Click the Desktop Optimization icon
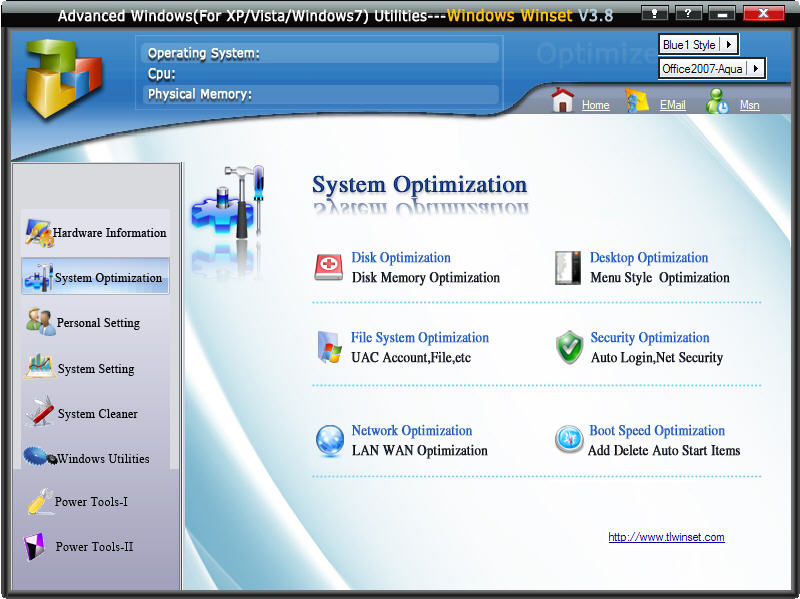The image size is (800, 599). click(x=568, y=267)
